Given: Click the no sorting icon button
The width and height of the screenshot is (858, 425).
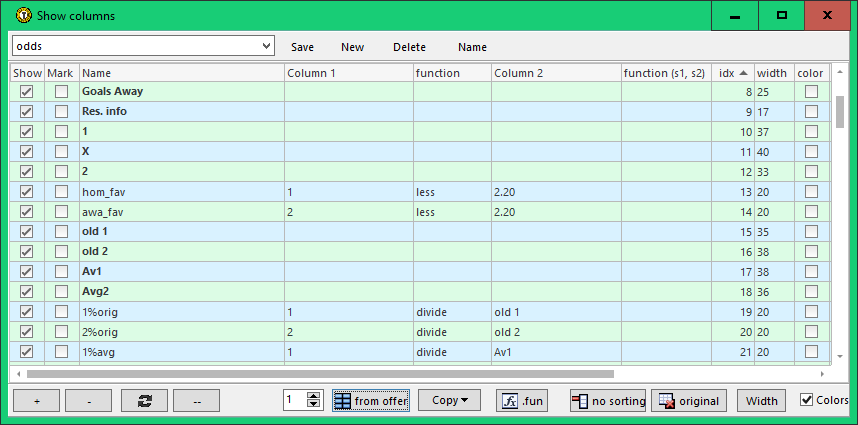Looking at the screenshot, I should 608,400.
